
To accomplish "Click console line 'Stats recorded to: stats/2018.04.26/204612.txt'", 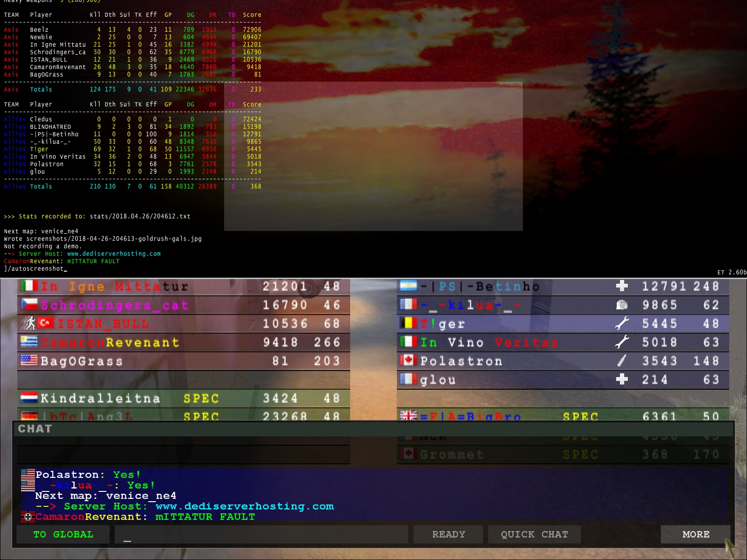I will tap(97, 217).
